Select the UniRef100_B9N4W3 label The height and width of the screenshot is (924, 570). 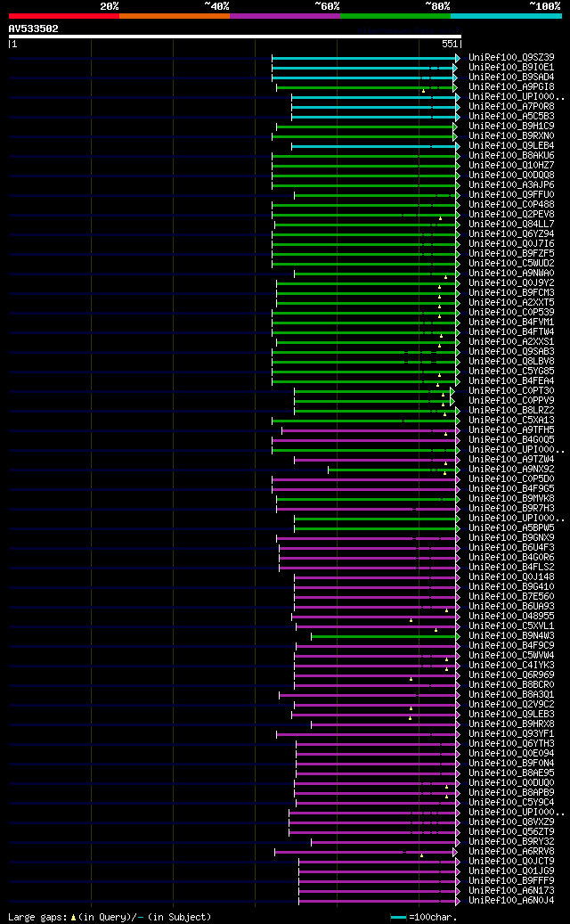point(511,636)
